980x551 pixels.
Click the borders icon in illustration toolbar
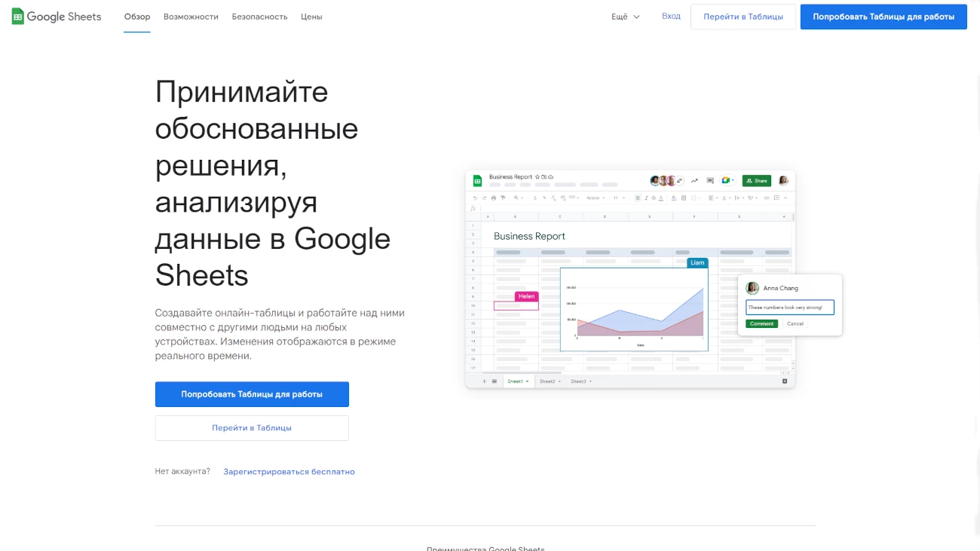click(684, 197)
